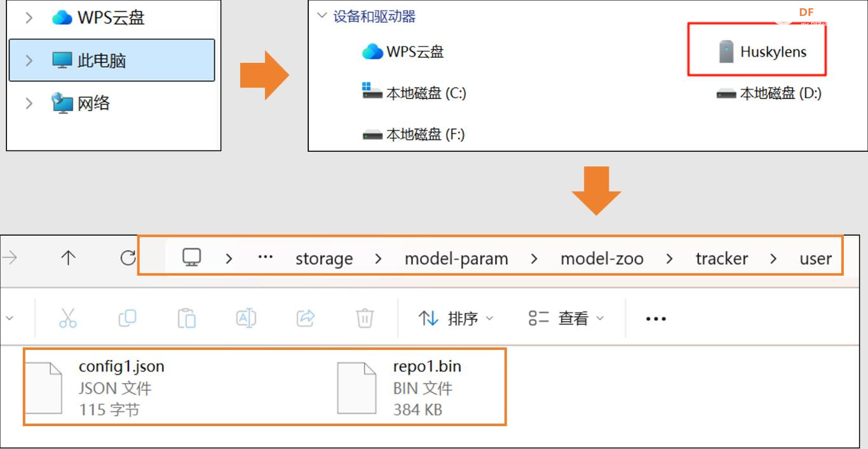Expand the 网络 tree node
The height and width of the screenshot is (449, 868).
tap(29, 103)
